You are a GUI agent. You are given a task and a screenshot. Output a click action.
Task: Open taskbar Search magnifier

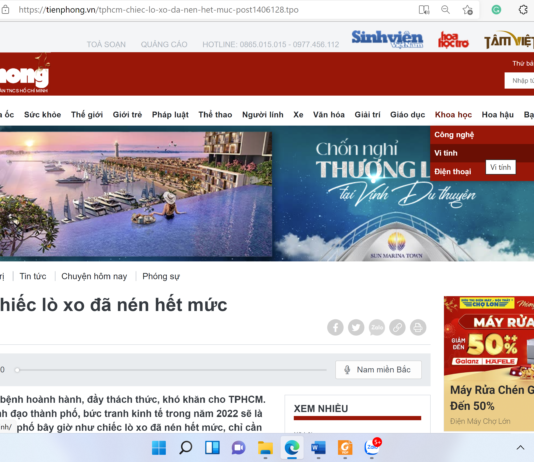[186, 447]
